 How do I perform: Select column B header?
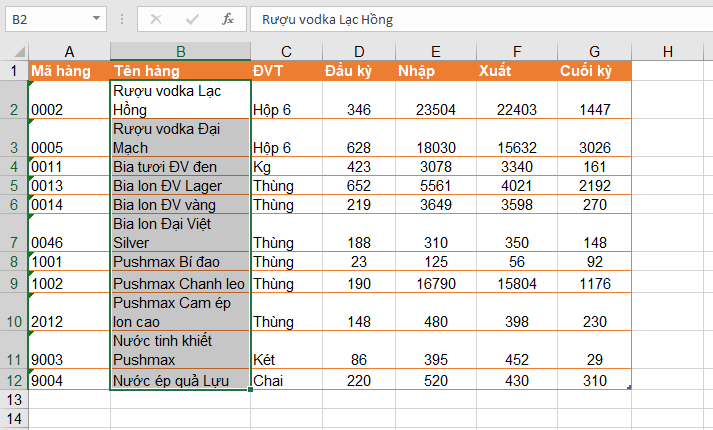click(181, 51)
